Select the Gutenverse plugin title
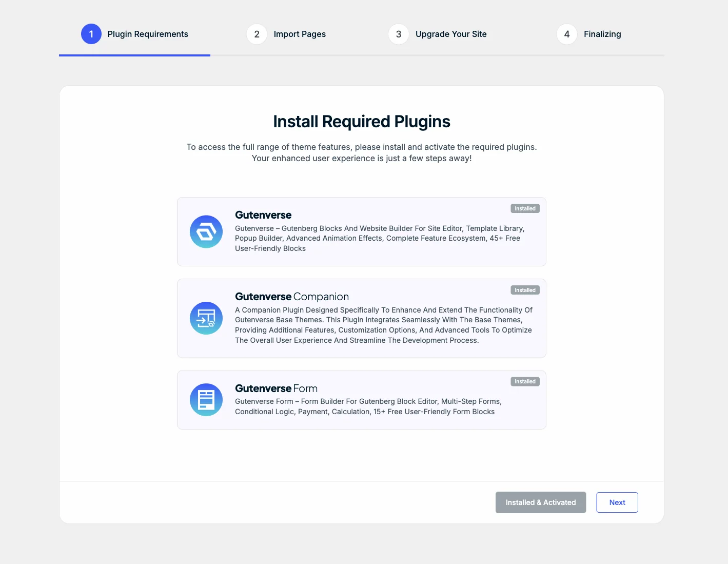This screenshot has height=564, width=728. (263, 215)
